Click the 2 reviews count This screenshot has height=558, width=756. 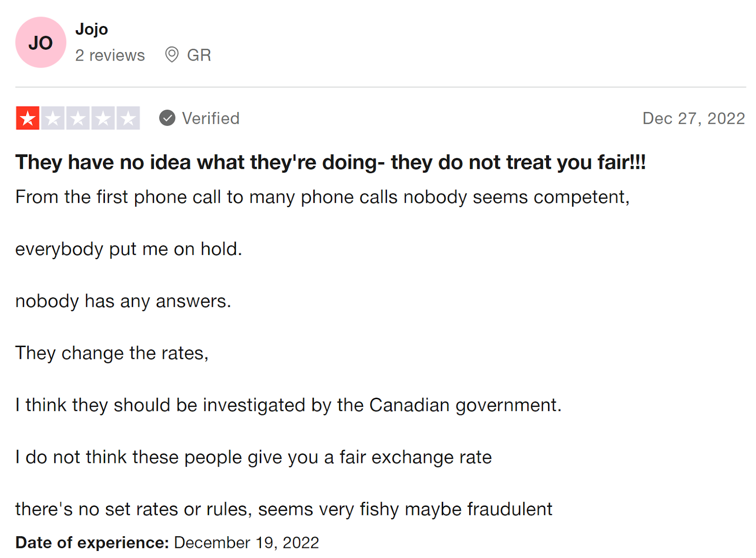tap(110, 55)
